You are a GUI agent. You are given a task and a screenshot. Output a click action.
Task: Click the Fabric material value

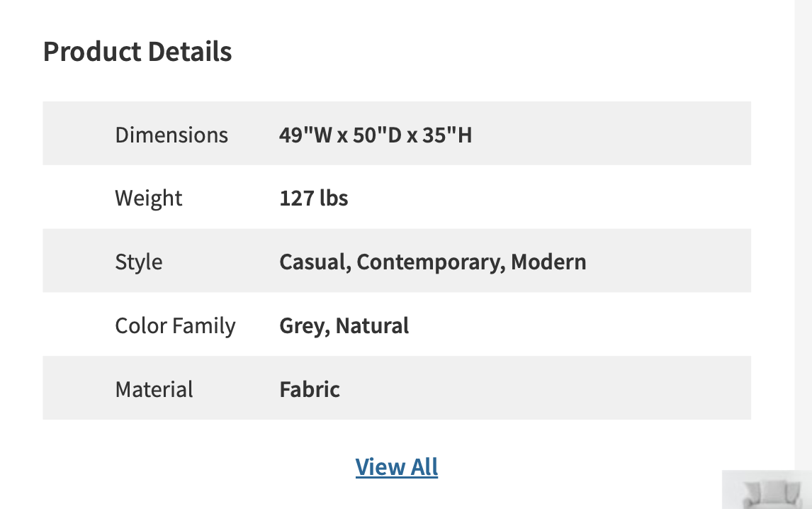310,389
